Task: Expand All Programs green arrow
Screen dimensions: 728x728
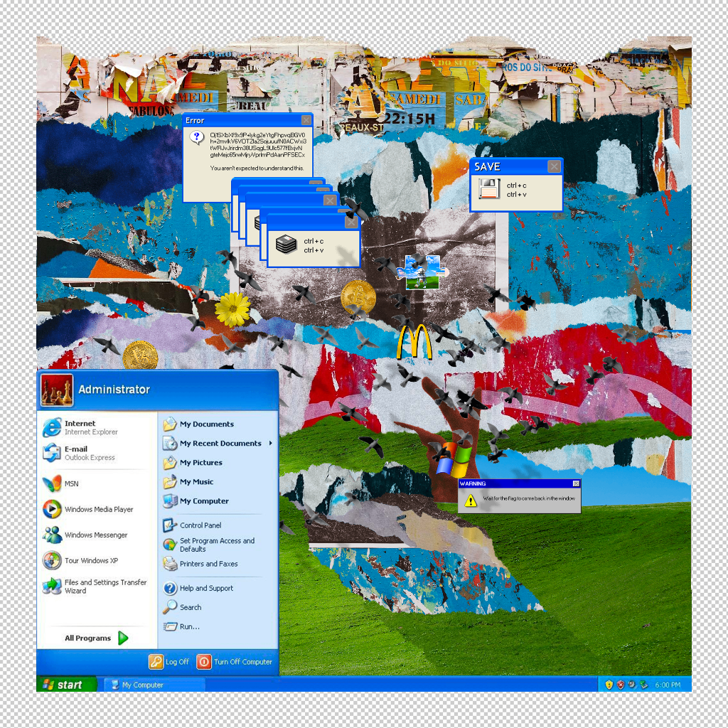Action: click(123, 638)
